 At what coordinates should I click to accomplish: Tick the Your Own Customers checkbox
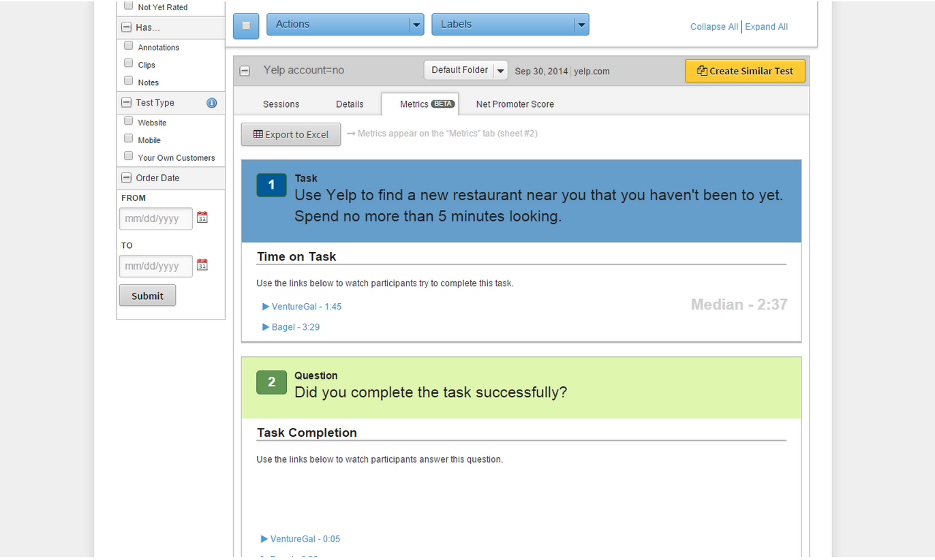point(128,156)
